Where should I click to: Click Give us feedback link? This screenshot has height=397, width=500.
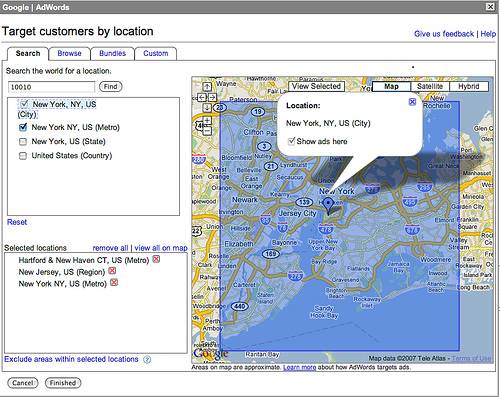pos(444,34)
